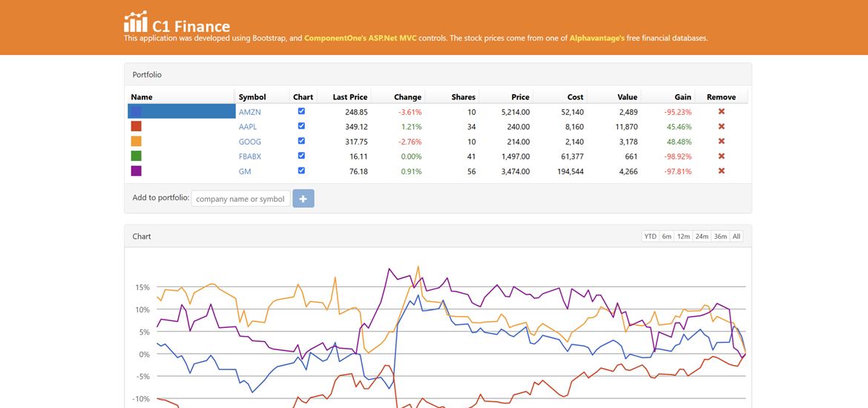Uncheck the chart checkbox for AAPL

coord(302,126)
